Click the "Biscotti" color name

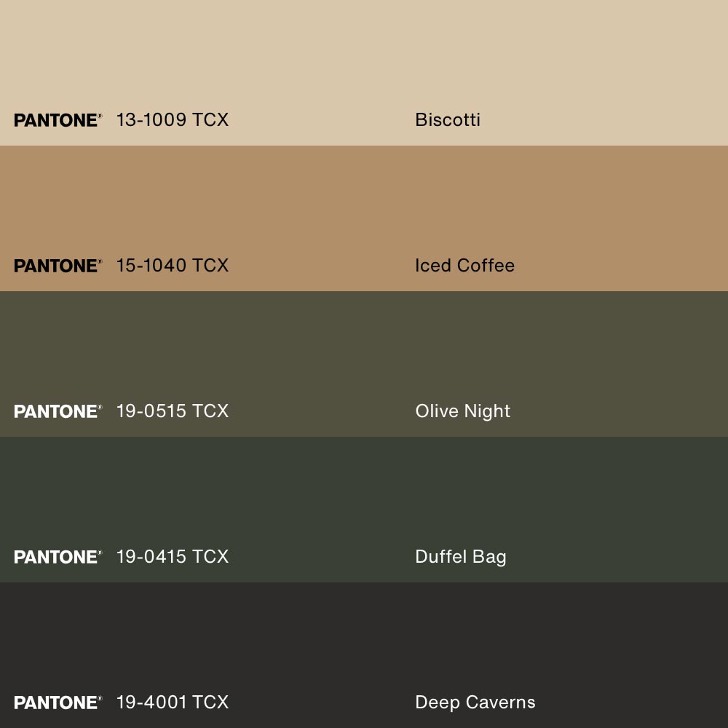(448, 120)
